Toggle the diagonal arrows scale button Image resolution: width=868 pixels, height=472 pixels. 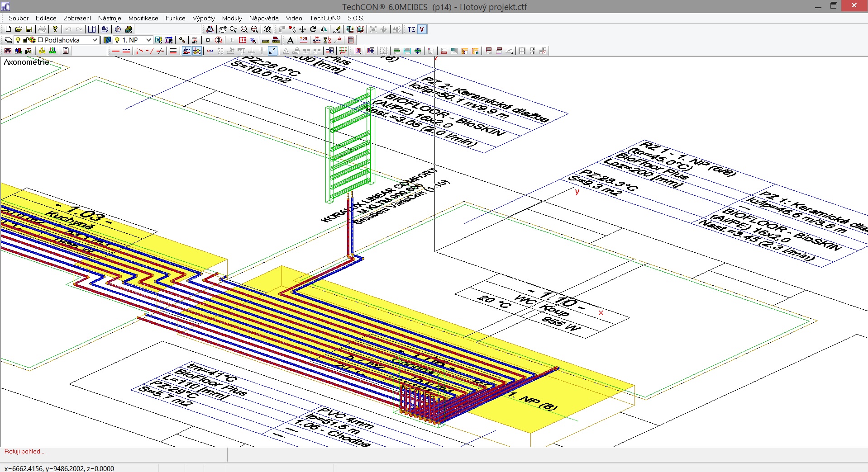point(272,51)
